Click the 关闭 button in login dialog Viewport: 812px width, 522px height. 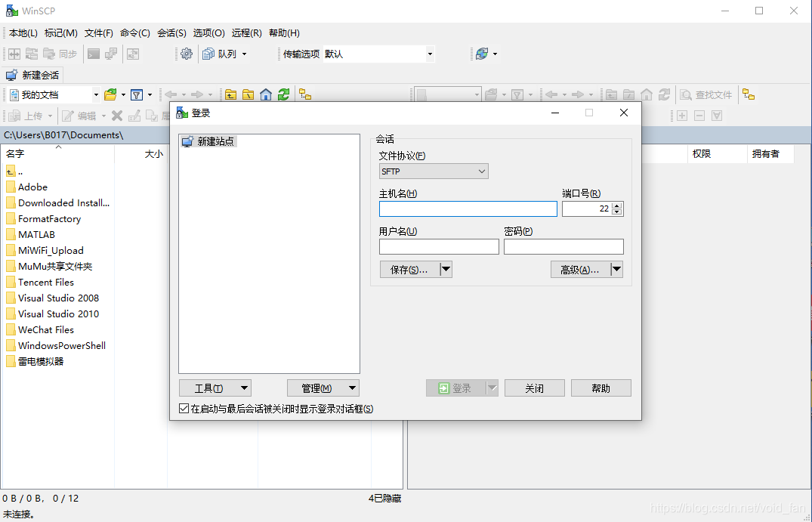[x=535, y=388]
